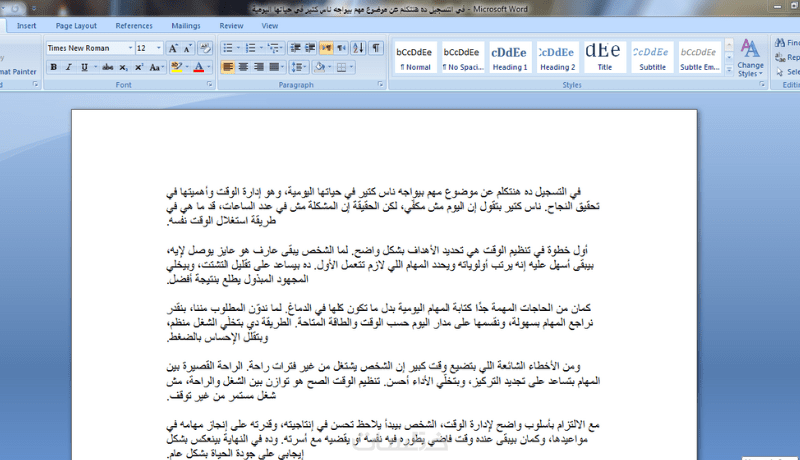Expand underline style dropdown arrow
Image resolution: width=800 pixels, height=460 pixels.
(95, 67)
